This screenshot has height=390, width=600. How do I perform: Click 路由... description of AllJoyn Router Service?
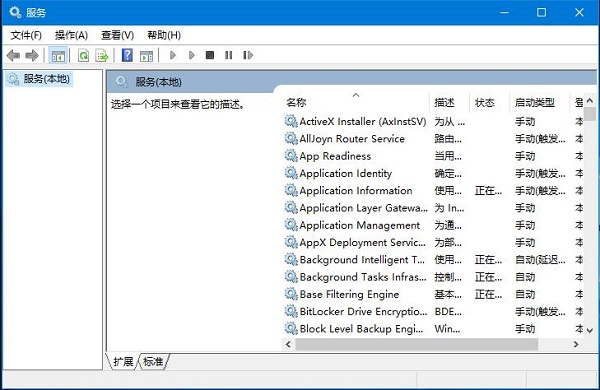(448, 139)
